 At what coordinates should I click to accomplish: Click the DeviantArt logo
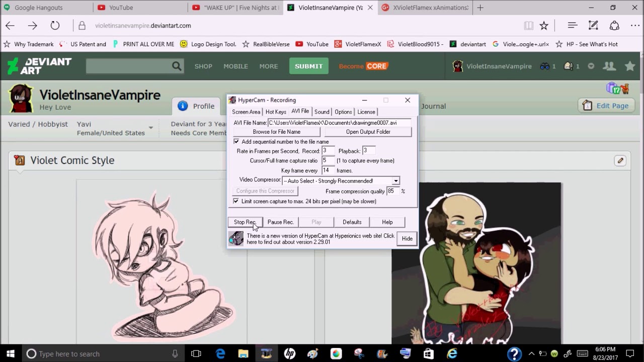pyautogui.click(x=39, y=66)
